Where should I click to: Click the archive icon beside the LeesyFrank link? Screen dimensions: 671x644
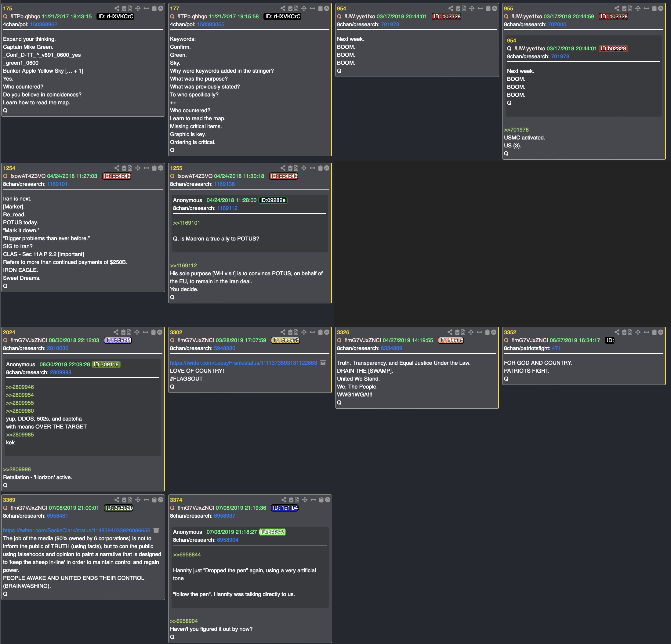323,363
